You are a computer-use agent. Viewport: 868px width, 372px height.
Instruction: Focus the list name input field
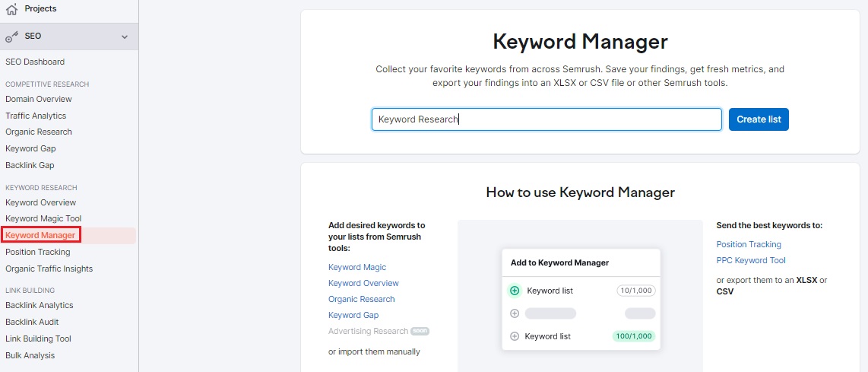pyautogui.click(x=546, y=119)
